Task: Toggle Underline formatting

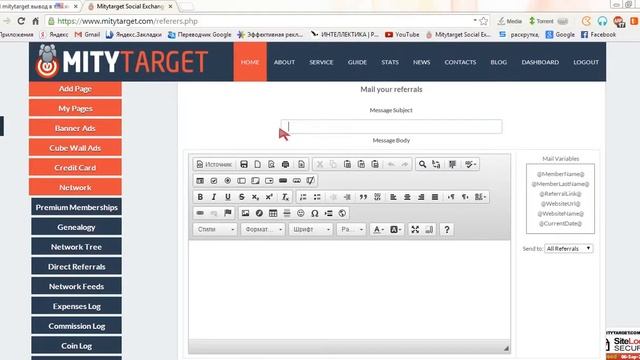Action: [x=228, y=197]
